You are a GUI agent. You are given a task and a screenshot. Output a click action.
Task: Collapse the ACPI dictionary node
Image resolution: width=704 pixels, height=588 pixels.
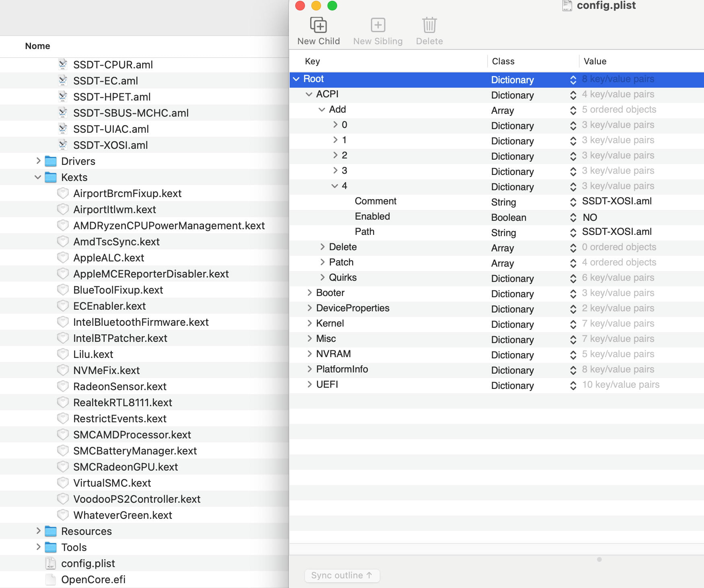point(309,94)
